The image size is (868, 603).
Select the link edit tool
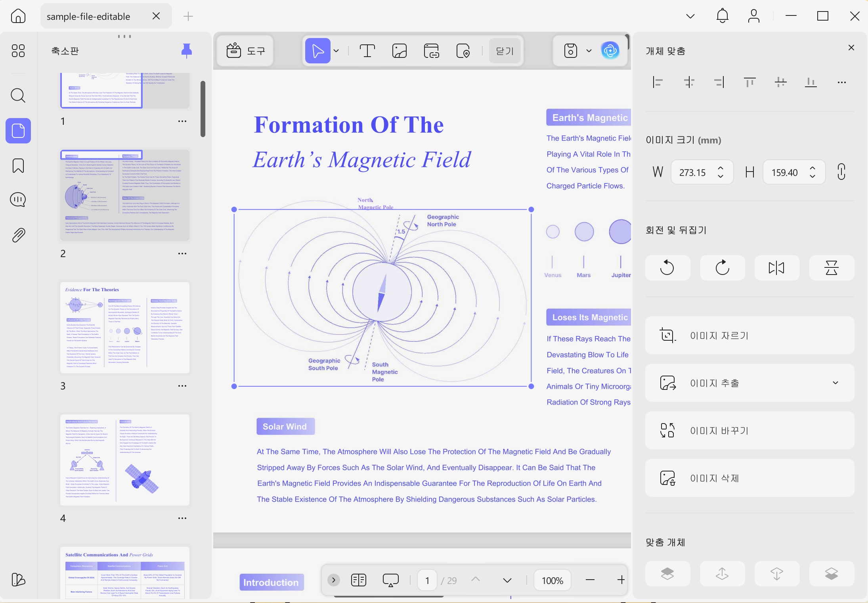coord(432,51)
